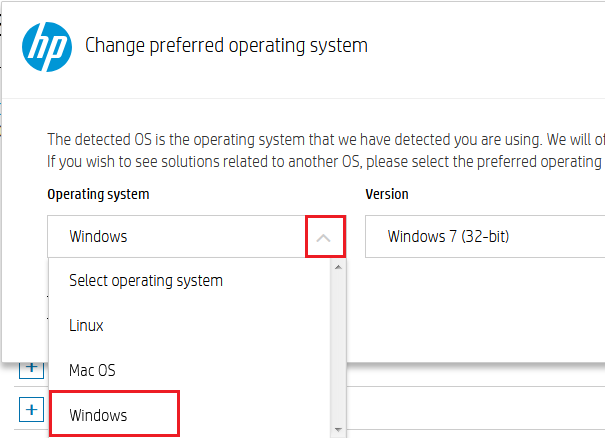Open the Version dropdown showing Windows 7 (32-bit)

[x=485, y=237]
